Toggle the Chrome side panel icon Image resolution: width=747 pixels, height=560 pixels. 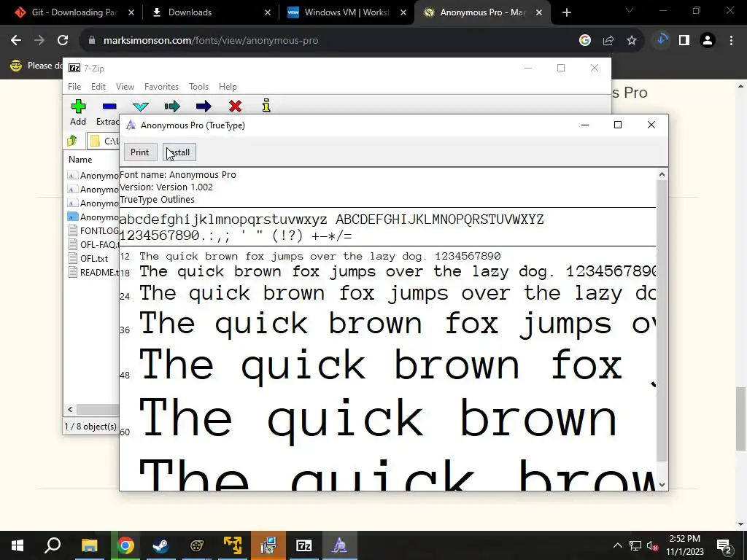(x=684, y=41)
